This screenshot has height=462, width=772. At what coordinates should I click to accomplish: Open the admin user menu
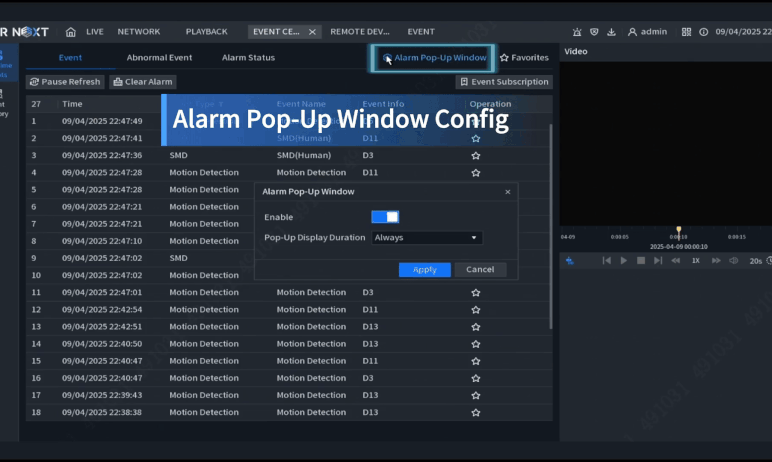coord(648,32)
